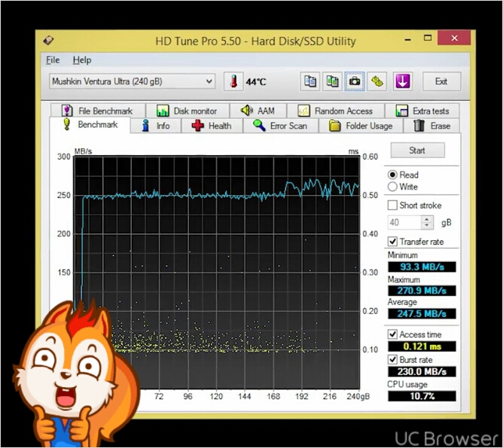Click the short stroke size field
Viewport: 503px width, 448px height.
(404, 222)
